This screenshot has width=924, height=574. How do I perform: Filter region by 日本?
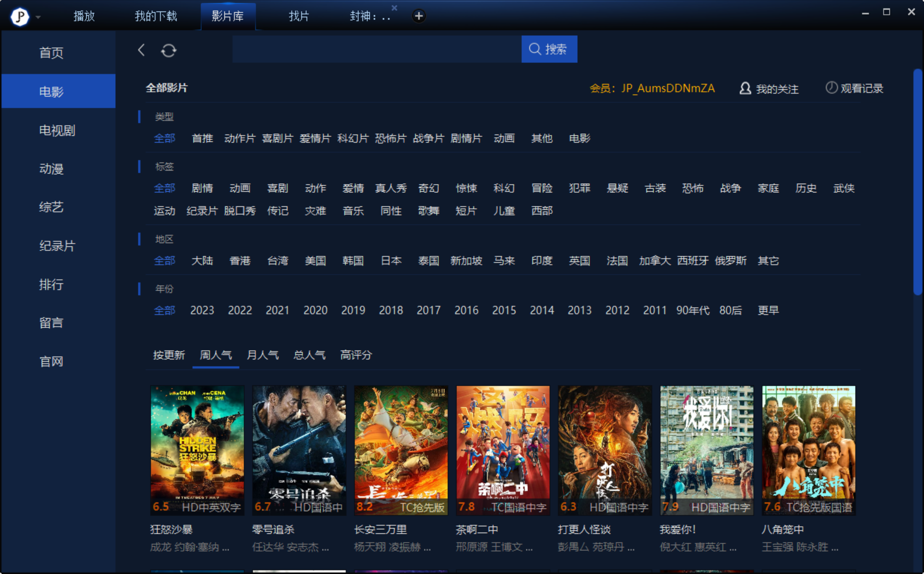pos(391,260)
